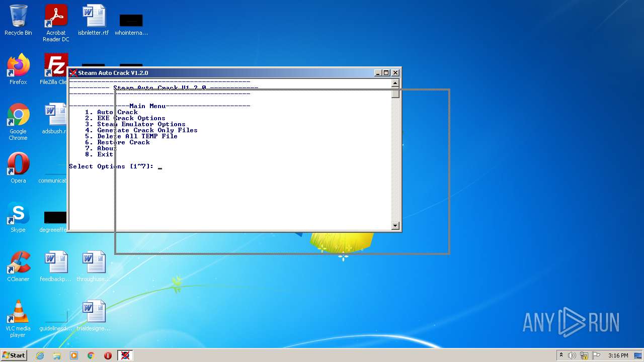Minimize the Steam Auto Crack window
The height and width of the screenshot is (362, 644).
(x=378, y=73)
